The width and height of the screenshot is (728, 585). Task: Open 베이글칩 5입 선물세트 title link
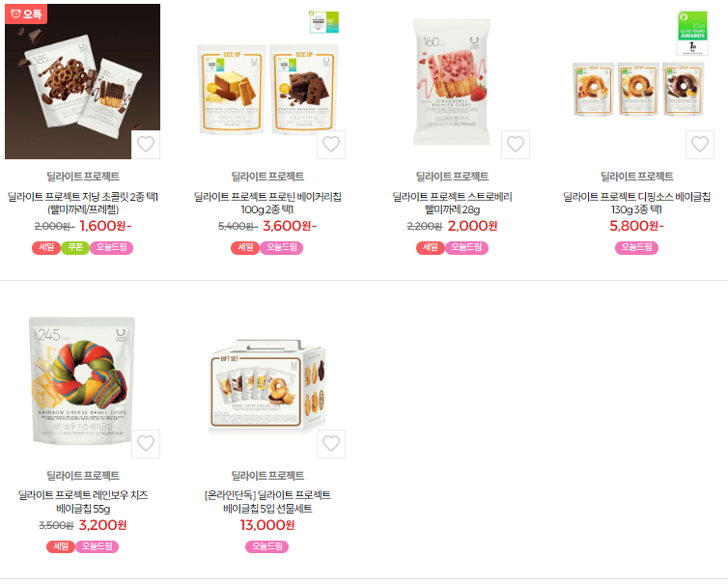[x=267, y=502]
